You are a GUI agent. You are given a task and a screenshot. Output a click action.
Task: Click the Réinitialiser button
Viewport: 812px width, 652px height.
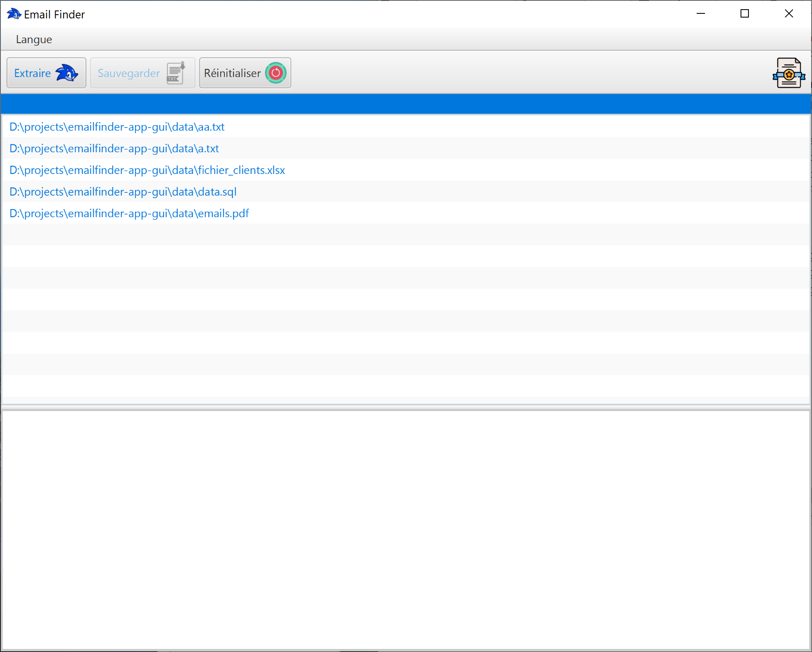coord(245,73)
